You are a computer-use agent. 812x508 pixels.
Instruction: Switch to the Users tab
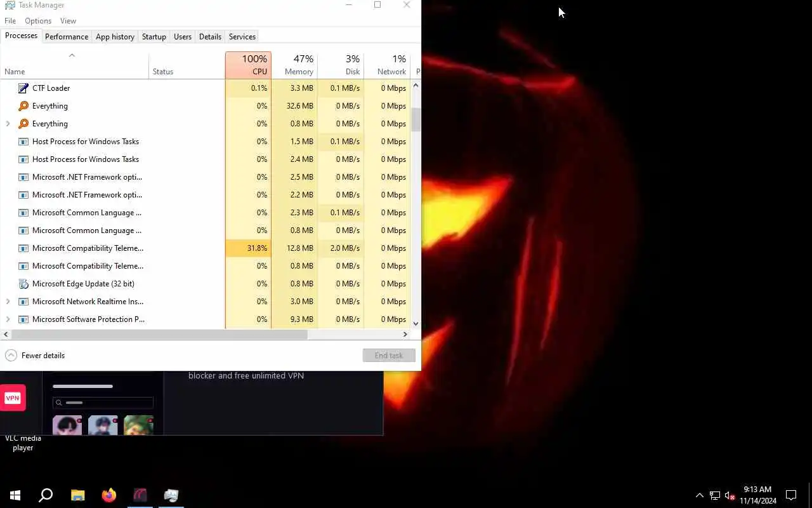183,37
